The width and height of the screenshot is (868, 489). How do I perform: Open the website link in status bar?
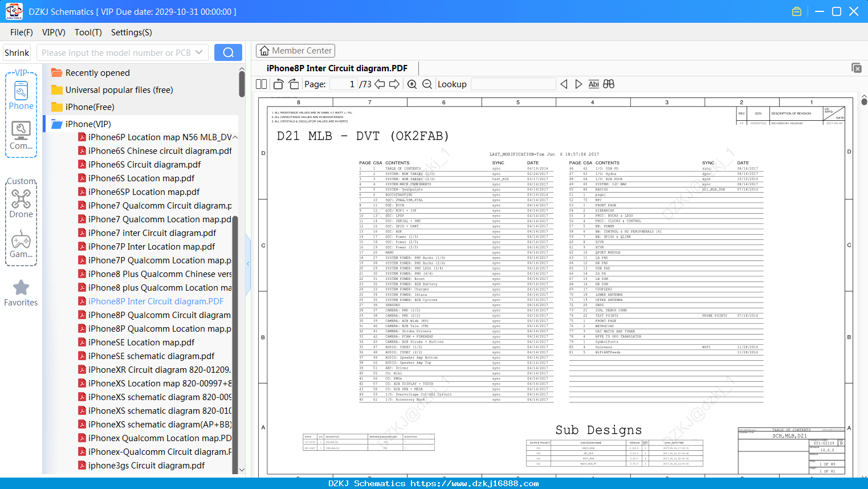475,483
